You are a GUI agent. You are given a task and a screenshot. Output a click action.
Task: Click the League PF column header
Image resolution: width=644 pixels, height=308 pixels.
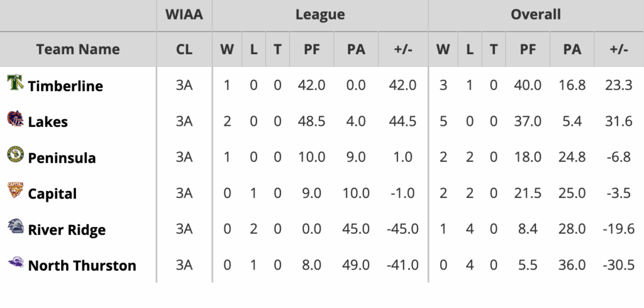click(x=311, y=49)
